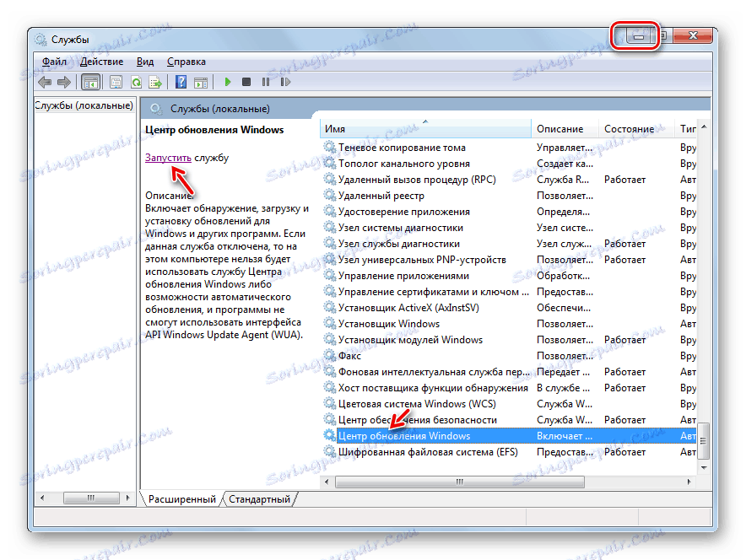
Task: Click gear icon of Шифрованная файловая система (EFS)
Action: click(x=330, y=451)
